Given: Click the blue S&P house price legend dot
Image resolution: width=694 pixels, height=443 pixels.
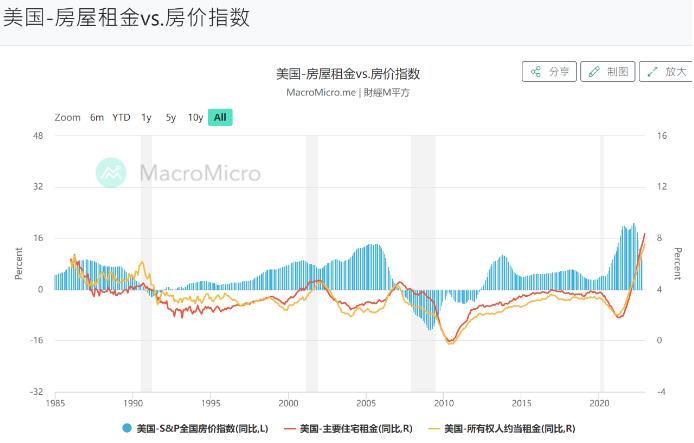Looking at the screenshot, I should pyautogui.click(x=127, y=428).
